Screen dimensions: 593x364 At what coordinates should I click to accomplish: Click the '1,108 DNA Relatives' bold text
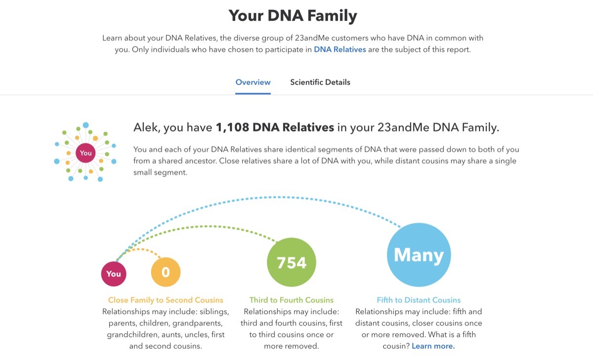point(274,127)
